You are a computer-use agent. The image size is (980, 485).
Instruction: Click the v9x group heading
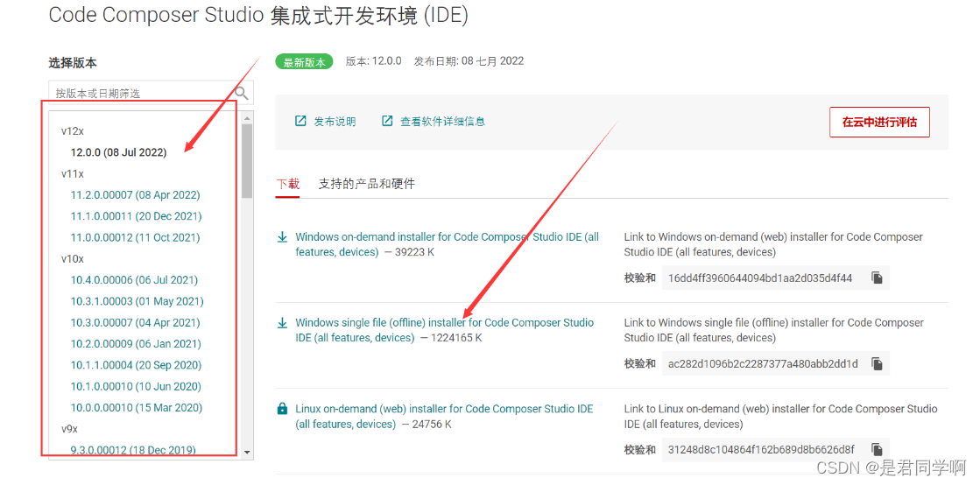point(69,429)
